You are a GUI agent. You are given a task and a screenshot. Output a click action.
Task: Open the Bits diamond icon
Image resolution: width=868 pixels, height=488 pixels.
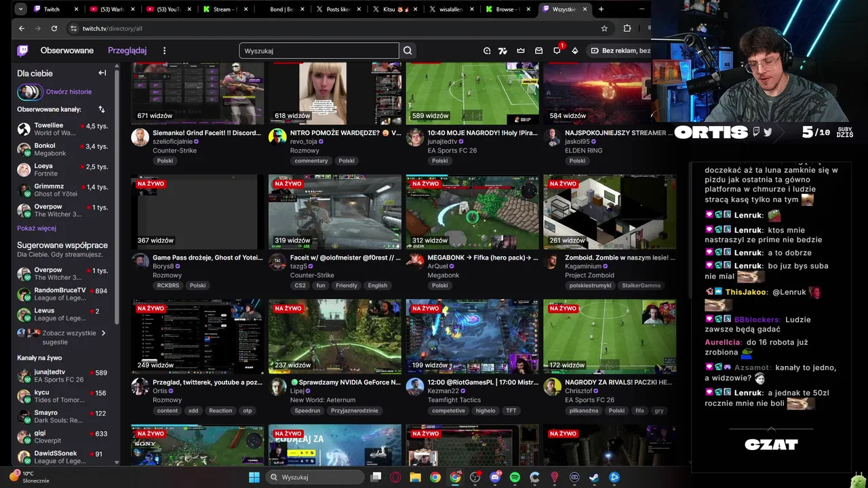click(575, 51)
